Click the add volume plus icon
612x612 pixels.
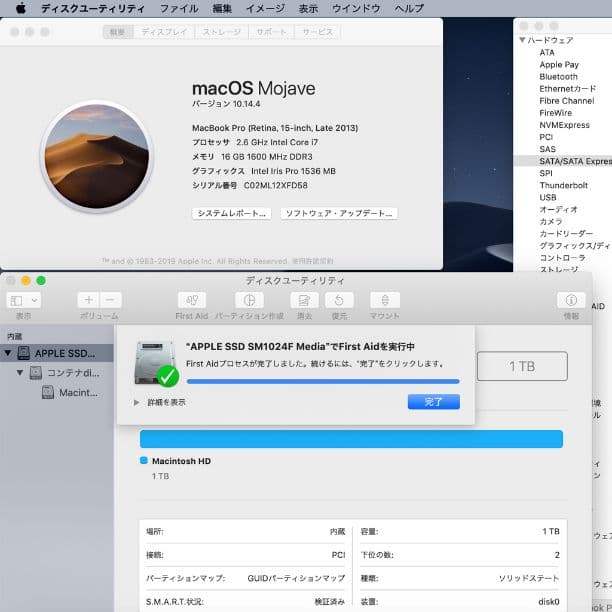coord(89,300)
